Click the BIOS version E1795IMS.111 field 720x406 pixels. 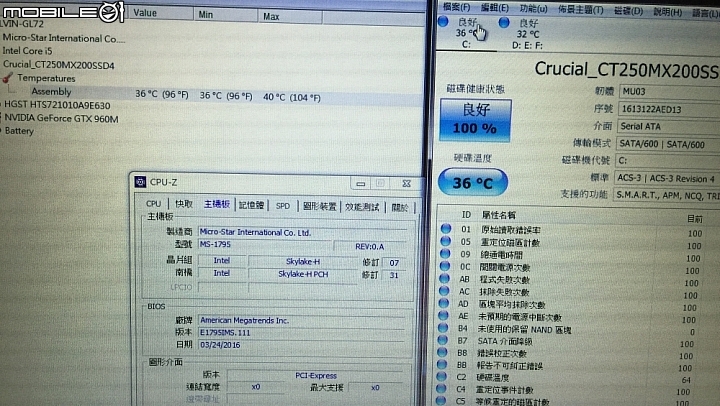(303, 332)
